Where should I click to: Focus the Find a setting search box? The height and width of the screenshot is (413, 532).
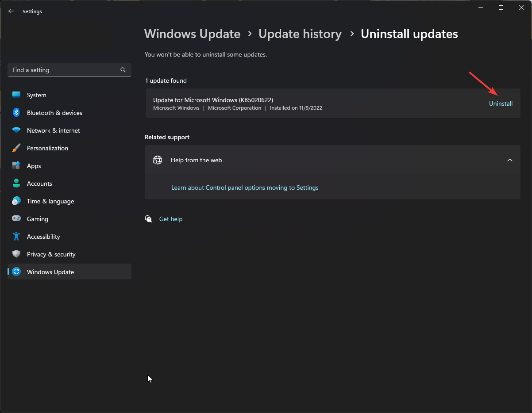pos(69,70)
